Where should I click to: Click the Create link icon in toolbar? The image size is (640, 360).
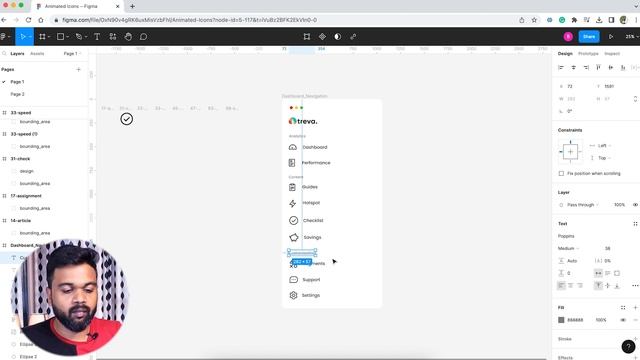(353, 37)
